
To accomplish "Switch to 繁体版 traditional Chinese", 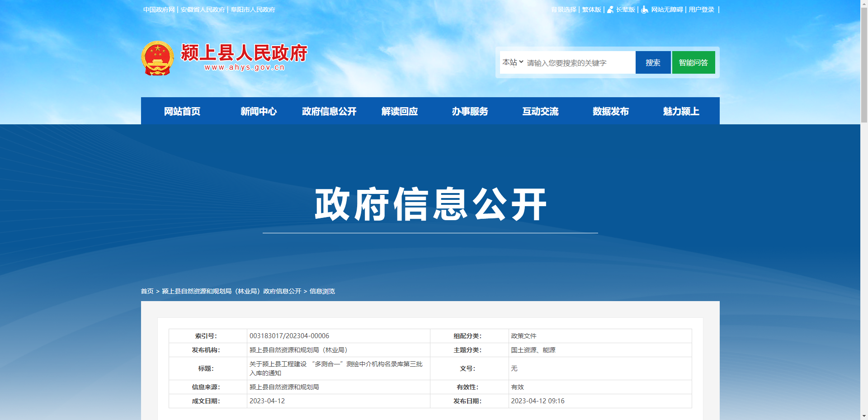I will 591,9.
